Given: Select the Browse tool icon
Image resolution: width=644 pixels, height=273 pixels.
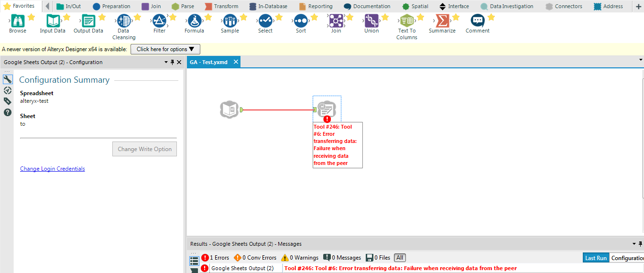Looking at the screenshot, I should click(x=18, y=21).
